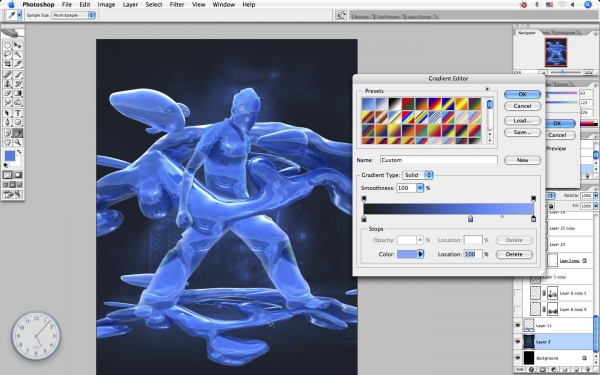Viewport: 600px width, 375px height.
Task: Swap foreground and background colors
Action: [x=19, y=152]
